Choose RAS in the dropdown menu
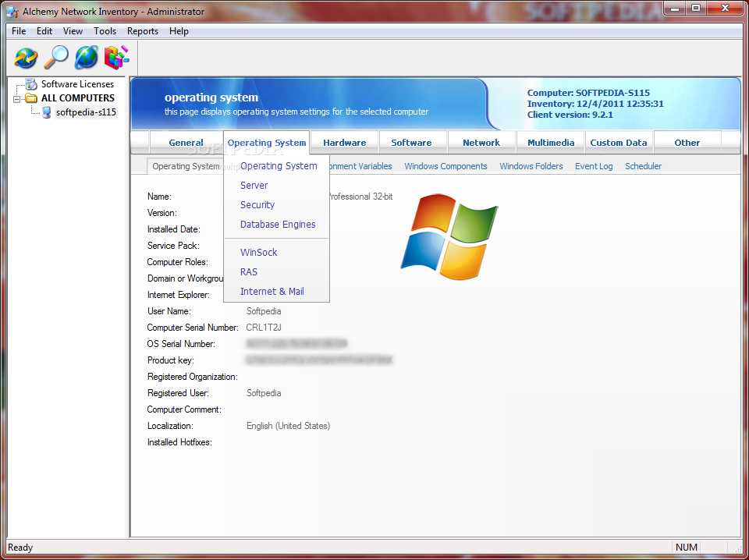 click(248, 272)
